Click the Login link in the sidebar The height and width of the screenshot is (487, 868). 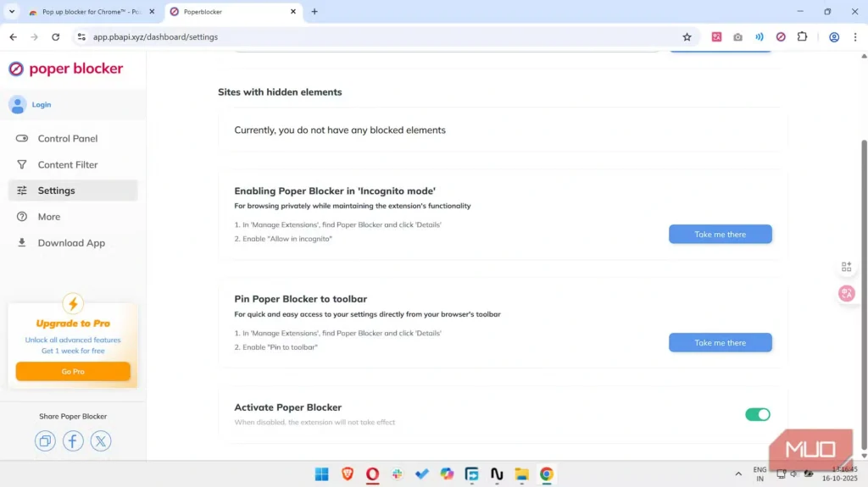click(x=42, y=105)
